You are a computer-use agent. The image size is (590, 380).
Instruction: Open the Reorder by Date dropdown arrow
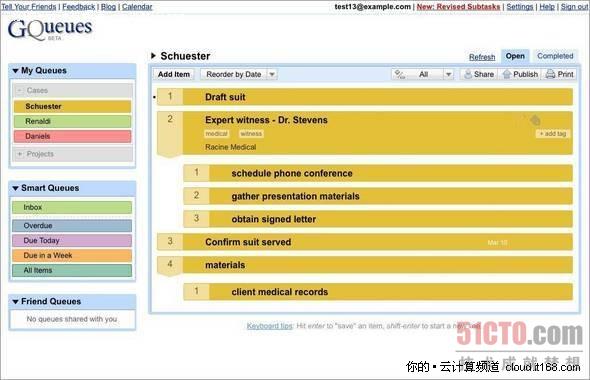pos(272,74)
